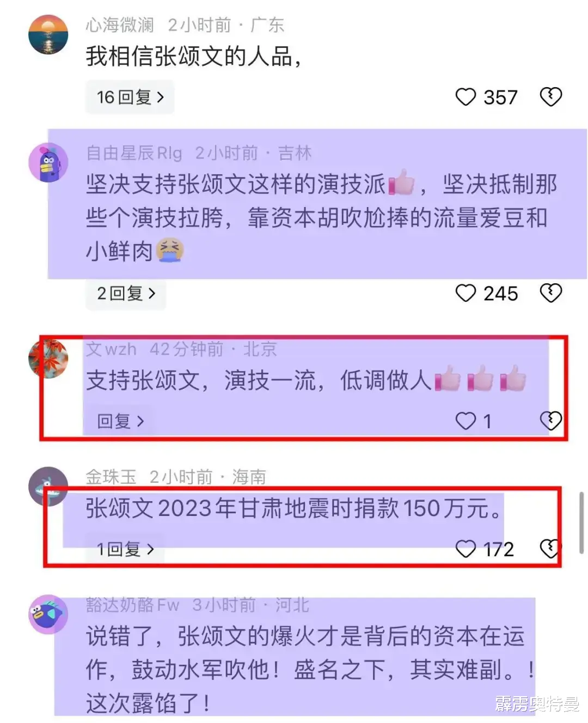Like the 金珠玉 comment with 172 likes
This screenshot has height=723, width=588.
pos(465,549)
